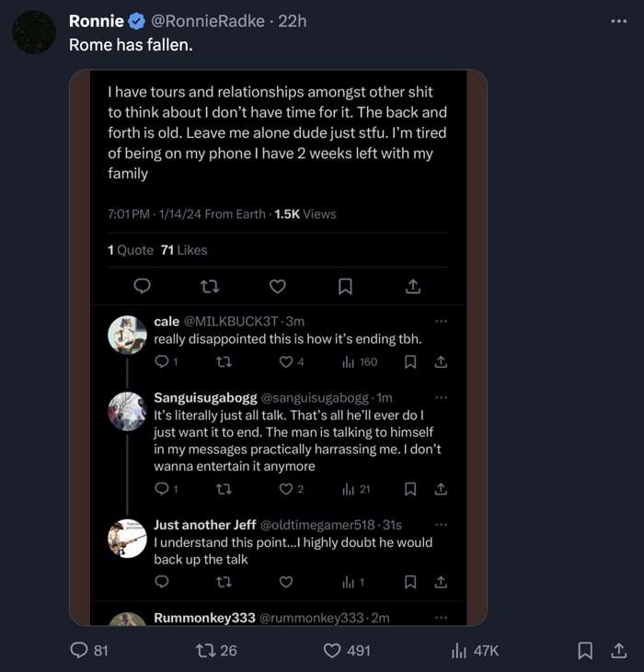Reply to Ronnie's post (81 replies)
Viewport: 644px width, 672px height.
[x=80, y=650]
